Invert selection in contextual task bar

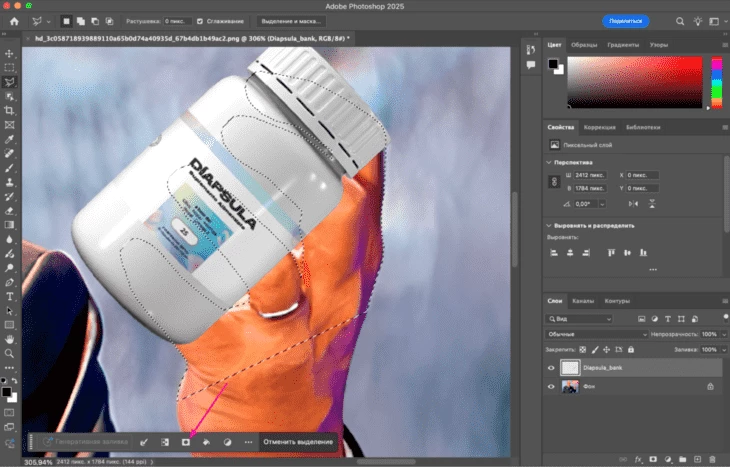(x=165, y=442)
